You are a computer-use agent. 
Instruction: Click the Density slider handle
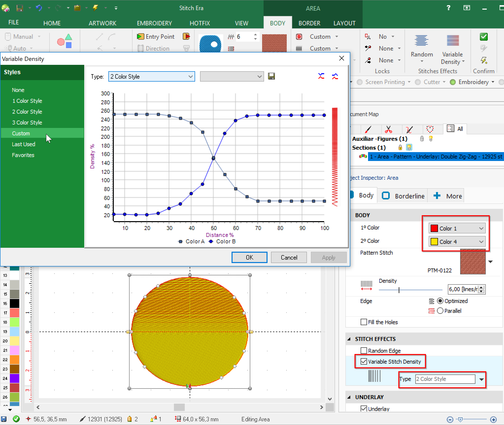[x=399, y=290]
